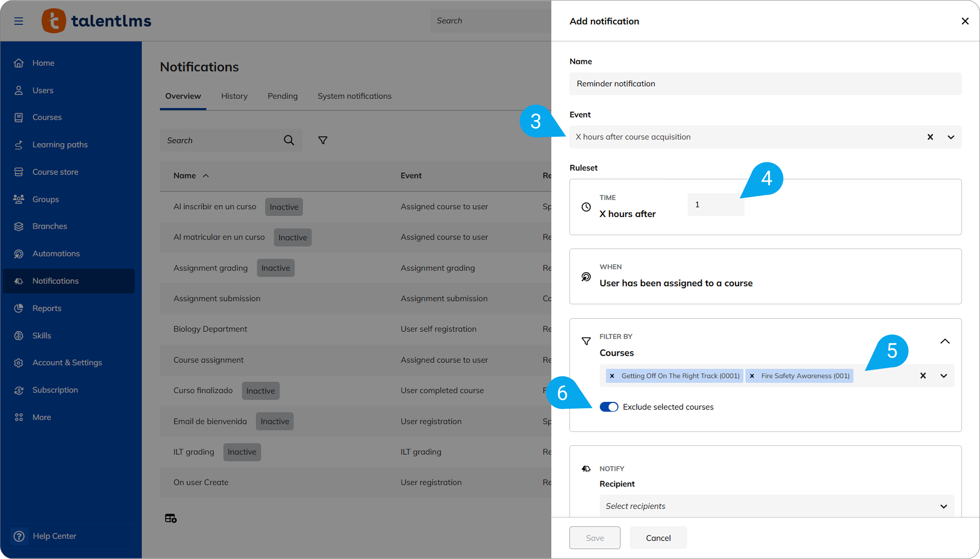Toggle Exclude selected courses switch
Image resolution: width=980 pixels, height=559 pixels.
point(609,407)
